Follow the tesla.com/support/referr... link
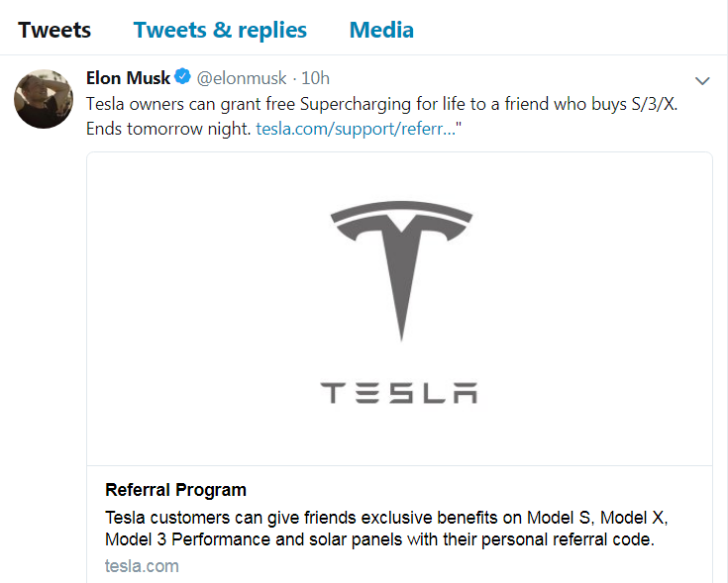728x583 pixels. pos(356,129)
